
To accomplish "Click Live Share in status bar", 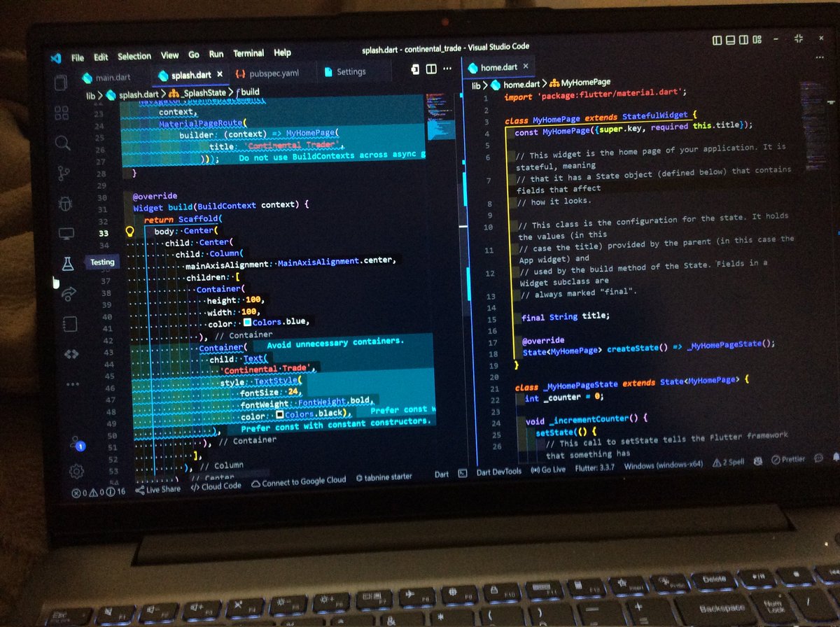I will pyautogui.click(x=157, y=488).
